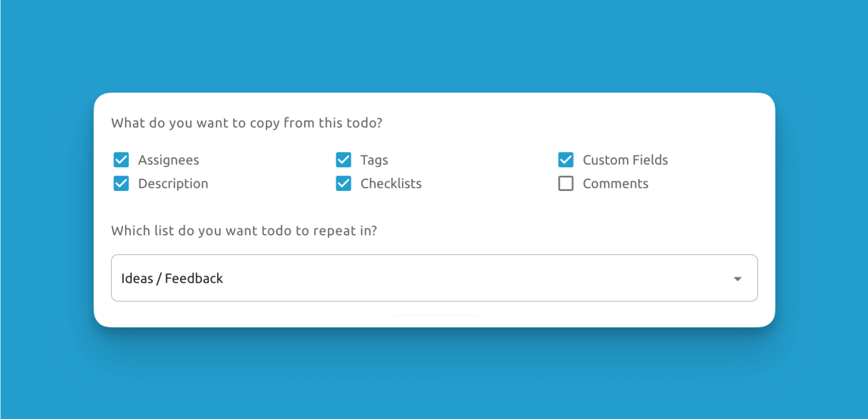This screenshot has height=419, width=868.
Task: Click the 'Assignees' label text
Action: [168, 160]
